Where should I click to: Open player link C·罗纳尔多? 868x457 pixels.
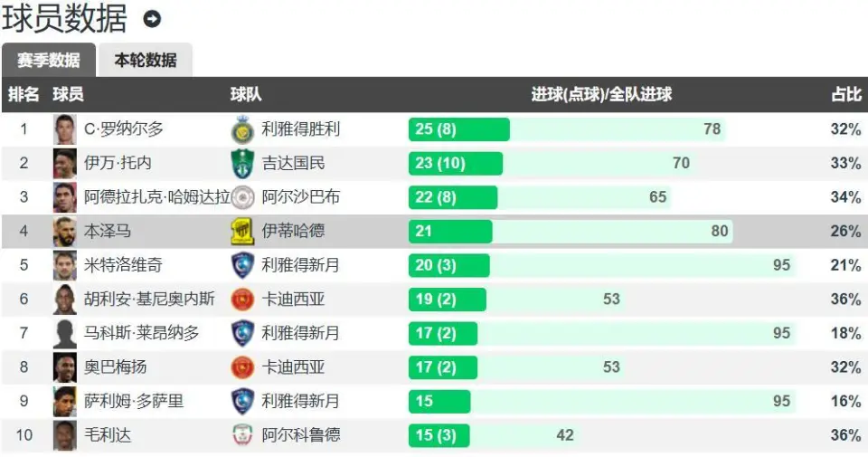point(124,129)
